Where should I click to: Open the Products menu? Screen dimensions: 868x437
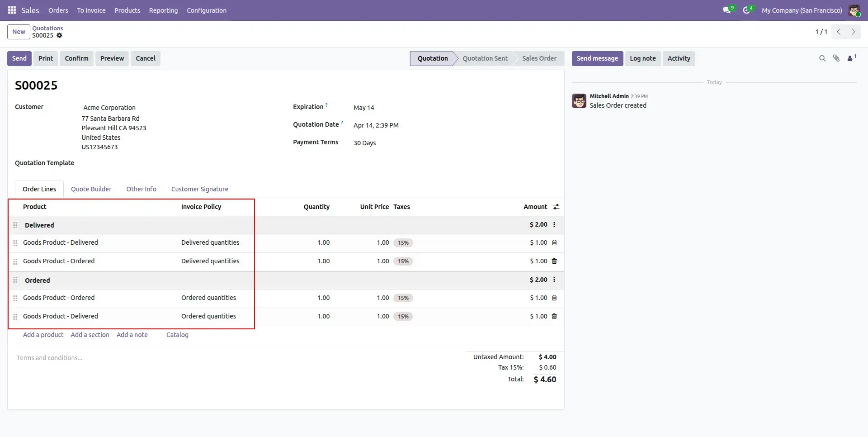127,10
